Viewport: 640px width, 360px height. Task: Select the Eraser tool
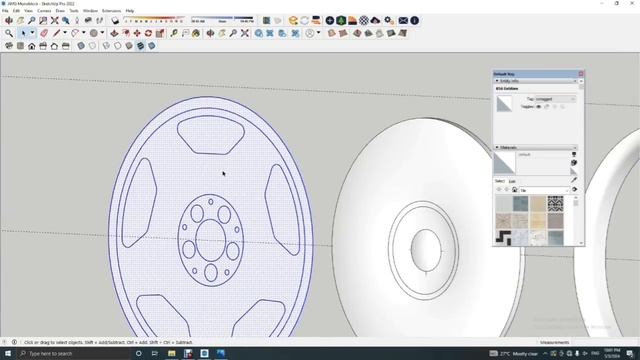click(x=44, y=33)
